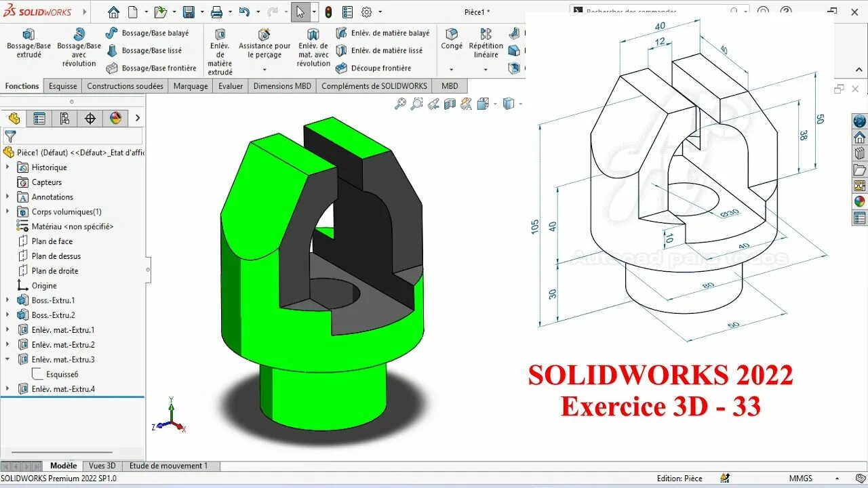This screenshot has height=488, width=868.
Task: Open the Vues 3D tab
Action: pos(102,466)
